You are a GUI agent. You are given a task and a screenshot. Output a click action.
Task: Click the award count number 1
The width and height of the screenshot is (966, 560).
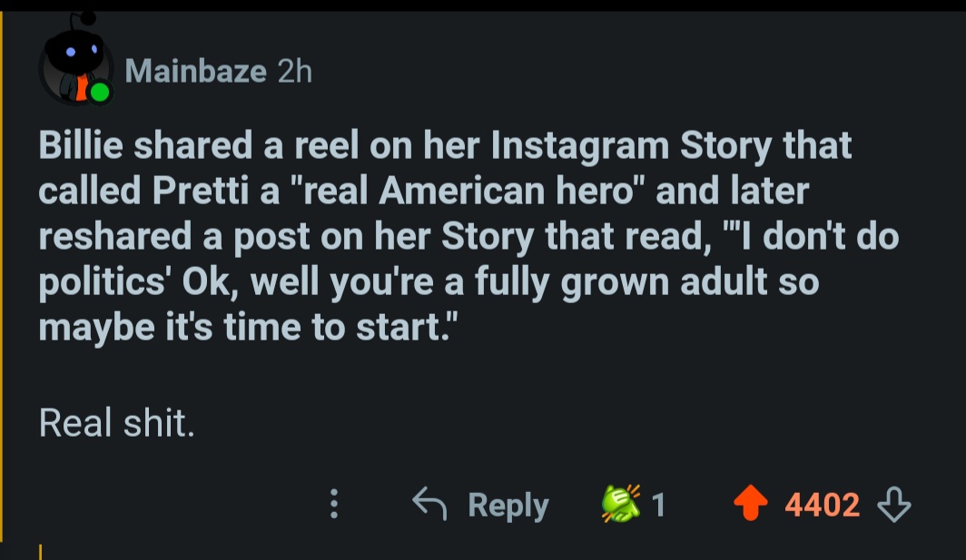pyautogui.click(x=658, y=506)
